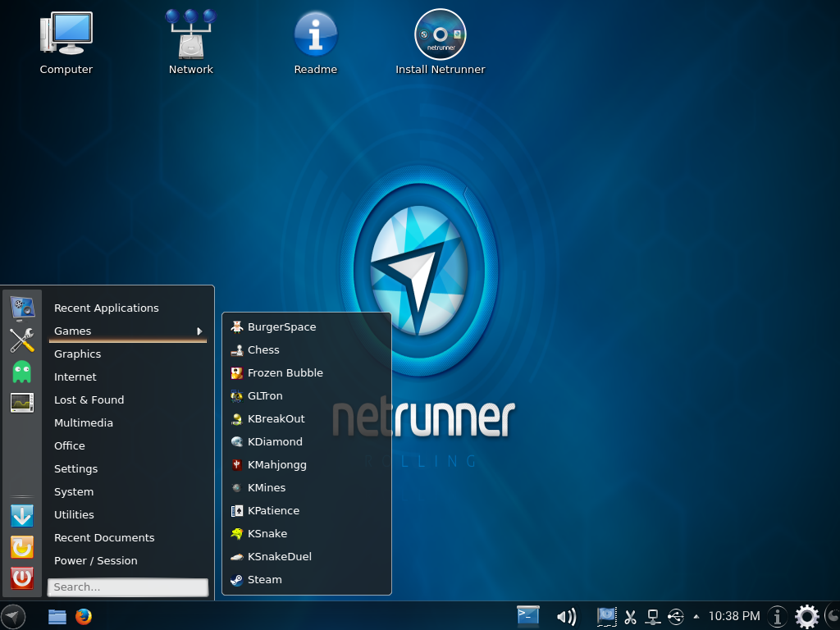
Task: Launch KSnake from the Games submenu
Action: (307, 534)
